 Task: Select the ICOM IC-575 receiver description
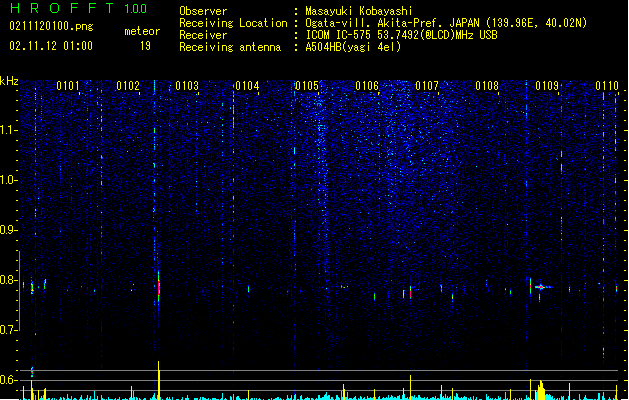click(401, 35)
